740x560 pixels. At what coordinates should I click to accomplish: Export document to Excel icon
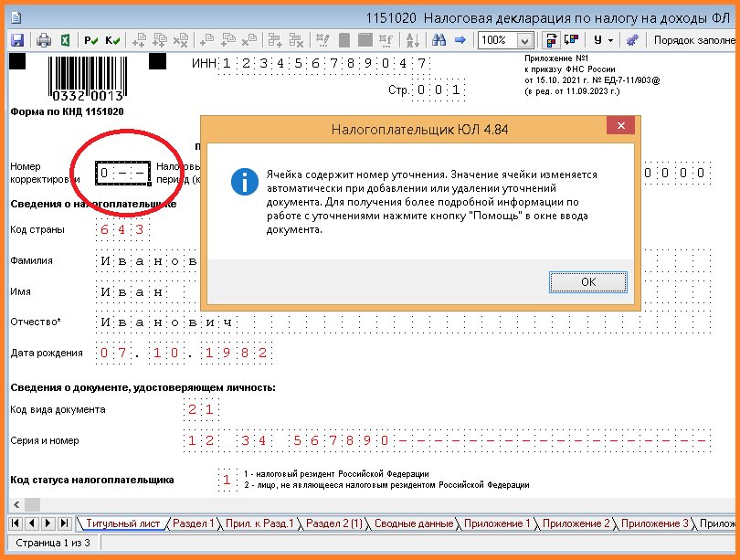point(66,40)
